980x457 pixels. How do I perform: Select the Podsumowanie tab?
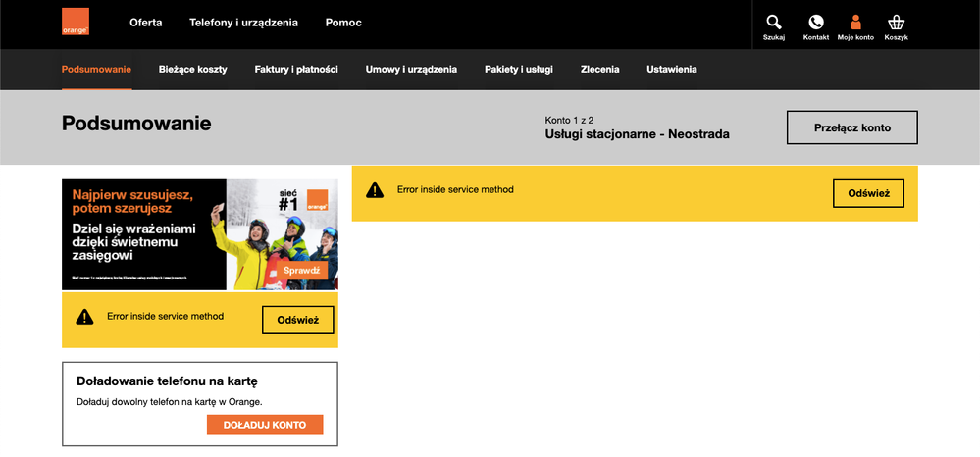[96, 70]
